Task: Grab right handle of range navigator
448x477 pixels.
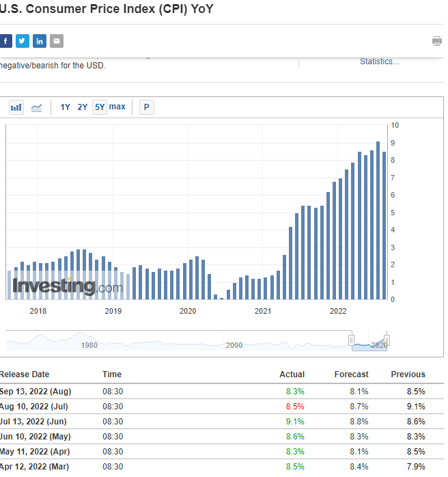Action: [387, 340]
